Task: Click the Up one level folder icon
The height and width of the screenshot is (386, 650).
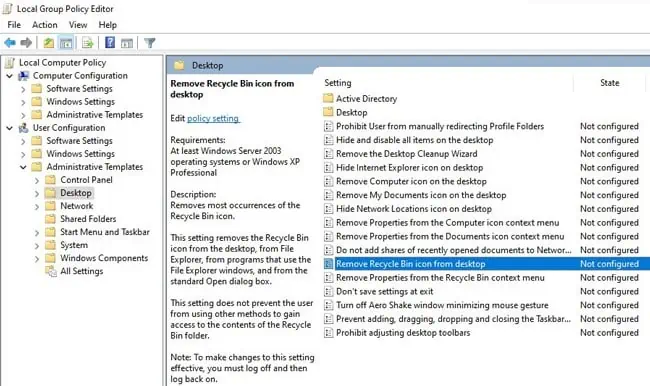Action: click(49, 42)
